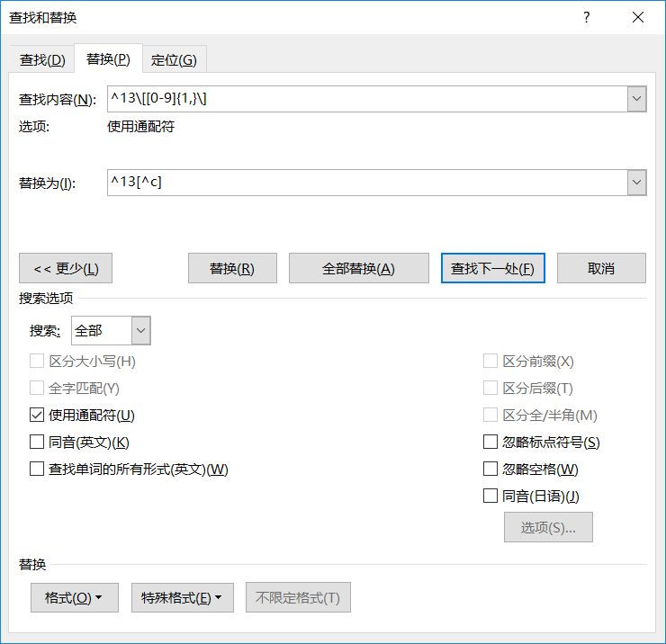This screenshot has height=644, width=666.
Task: Switch to the 查找(D) tab
Action: (42, 60)
